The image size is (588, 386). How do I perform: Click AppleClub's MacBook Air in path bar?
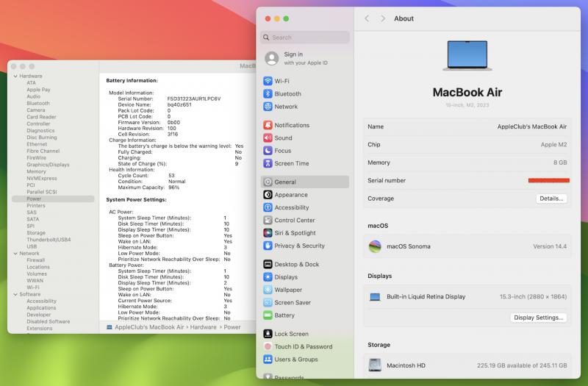pos(149,327)
